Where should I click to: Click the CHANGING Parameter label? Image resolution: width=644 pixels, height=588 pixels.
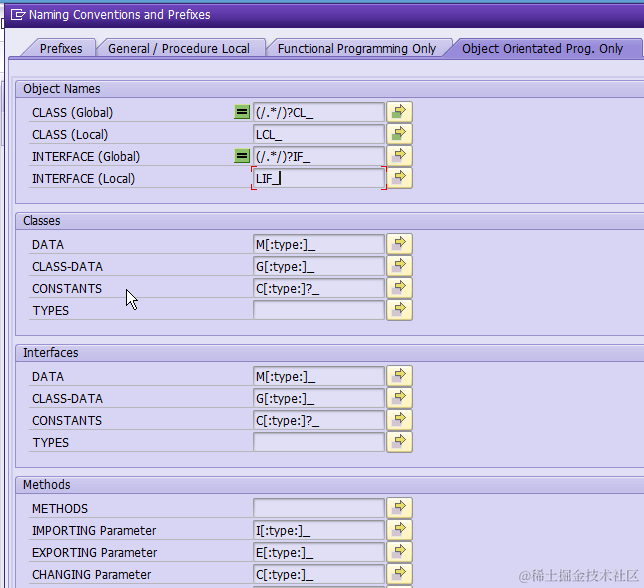(92, 574)
